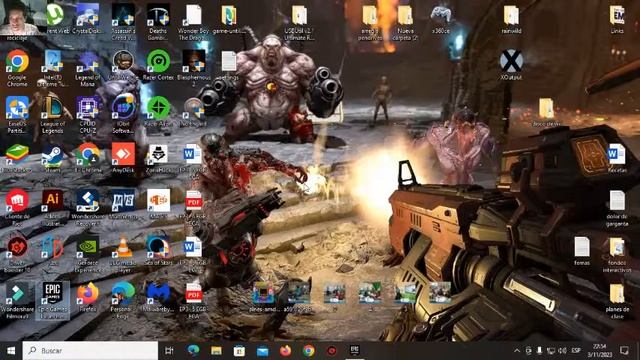Open the GeForce Experience desktop shortcut
Image resolution: width=640 pixels, height=360 pixels.
coord(88,254)
